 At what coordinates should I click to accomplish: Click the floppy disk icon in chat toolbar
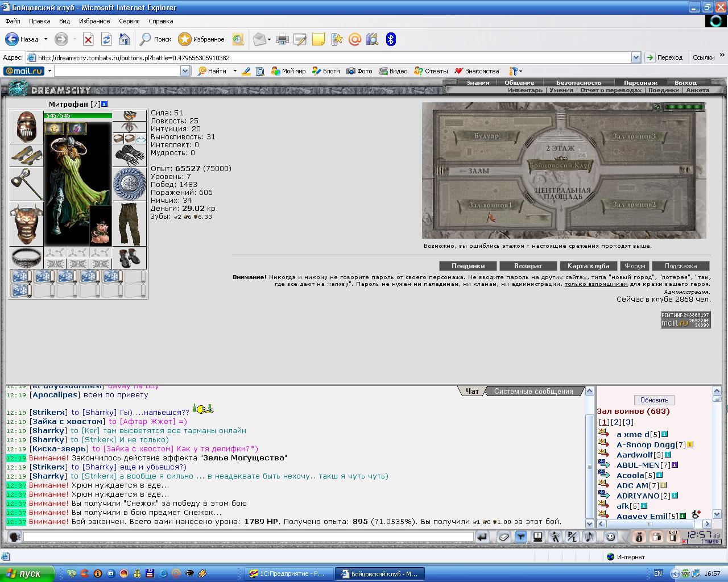(x=537, y=537)
